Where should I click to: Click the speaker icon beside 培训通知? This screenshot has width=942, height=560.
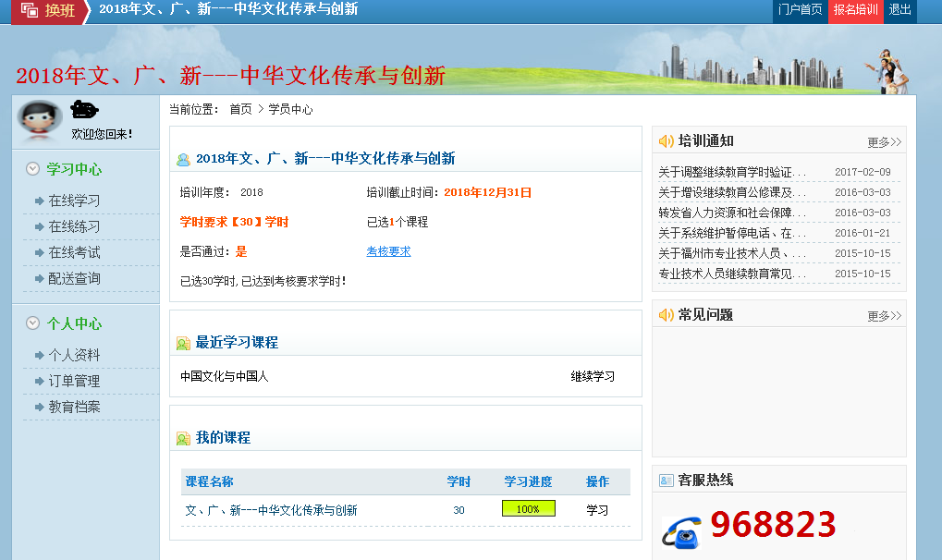tap(667, 141)
